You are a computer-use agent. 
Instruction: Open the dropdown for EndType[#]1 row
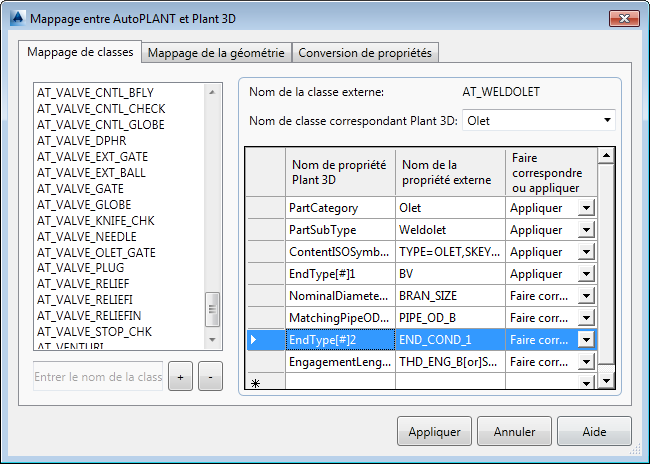[x=587, y=274]
